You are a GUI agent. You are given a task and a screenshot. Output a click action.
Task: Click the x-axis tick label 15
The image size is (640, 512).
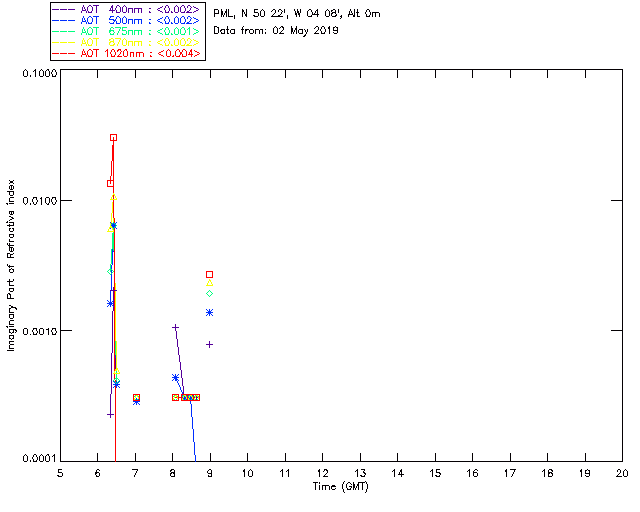435,473
